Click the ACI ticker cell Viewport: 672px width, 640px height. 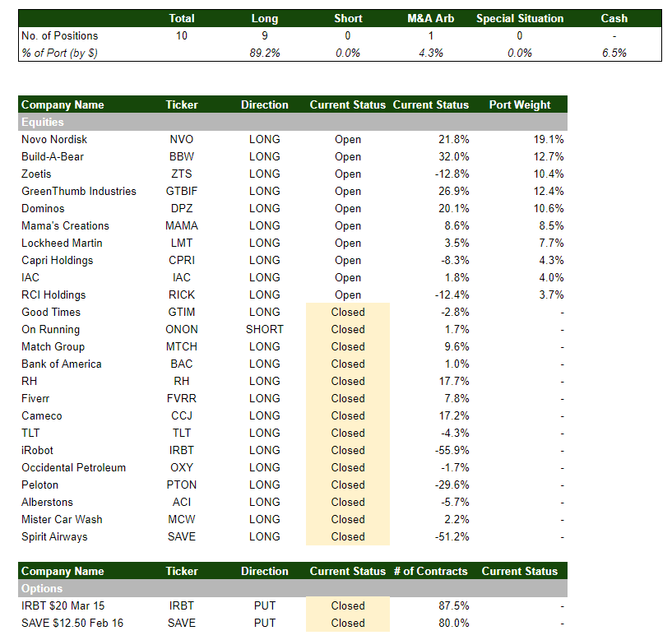tap(181, 503)
